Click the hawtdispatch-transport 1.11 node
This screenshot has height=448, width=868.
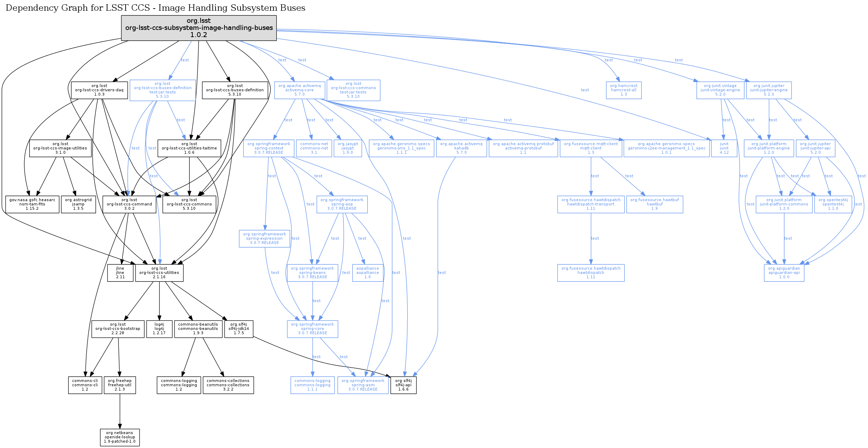[591, 204]
